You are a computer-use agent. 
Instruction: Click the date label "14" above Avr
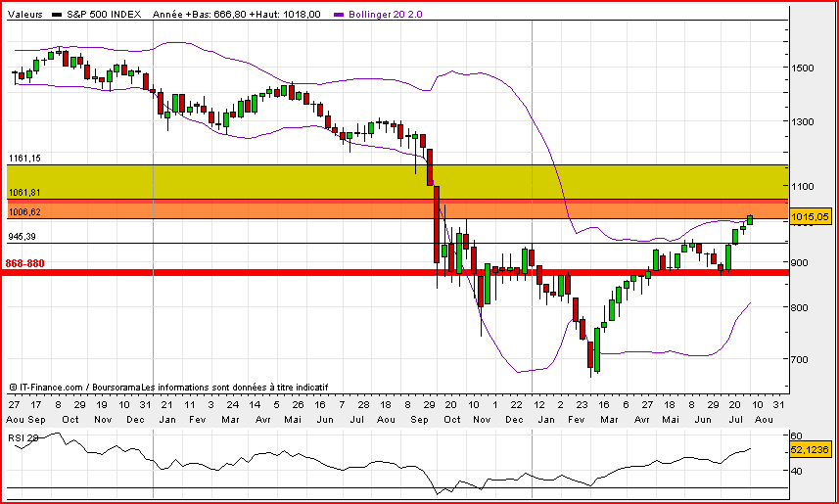pos(255,404)
